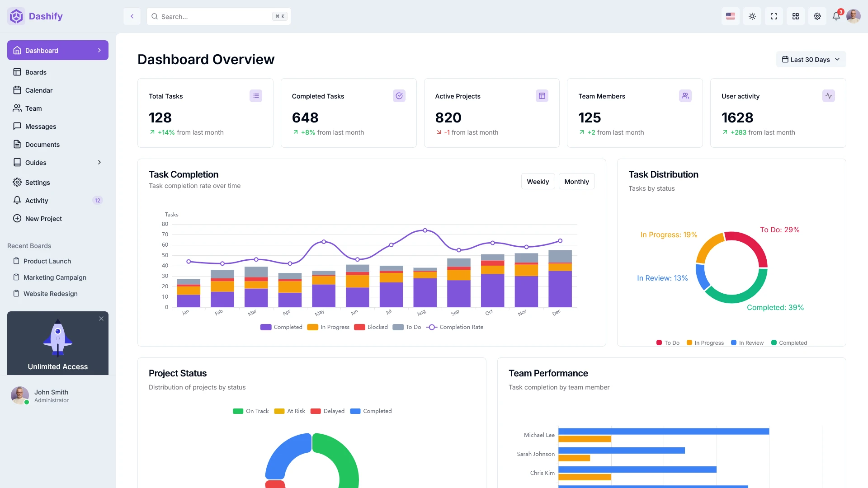
Task: Click John Smith profile in sidebar
Action: coord(58,395)
